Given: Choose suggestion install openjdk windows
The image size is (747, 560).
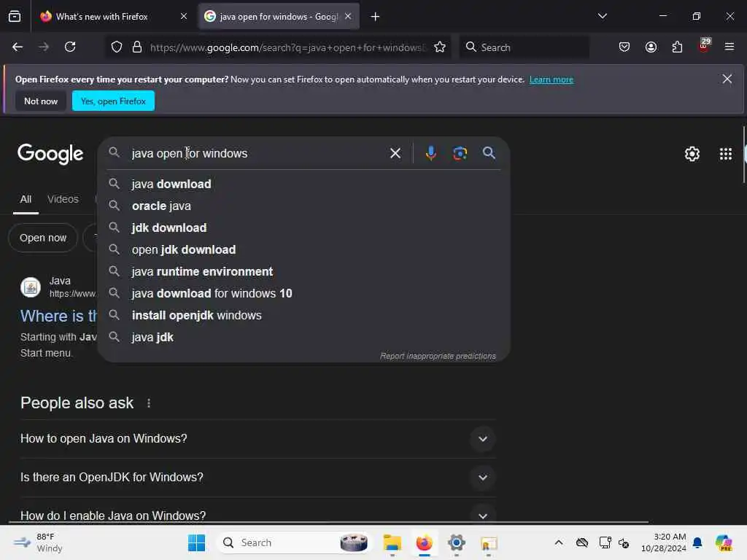Looking at the screenshot, I should pos(303,316).
